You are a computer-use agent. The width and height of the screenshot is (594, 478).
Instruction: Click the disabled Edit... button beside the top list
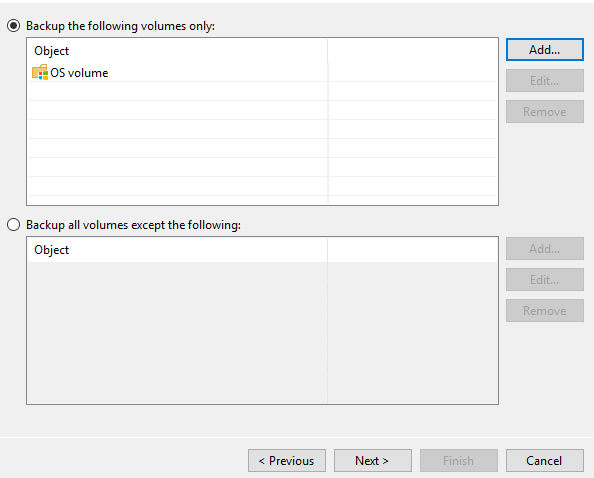[544, 80]
